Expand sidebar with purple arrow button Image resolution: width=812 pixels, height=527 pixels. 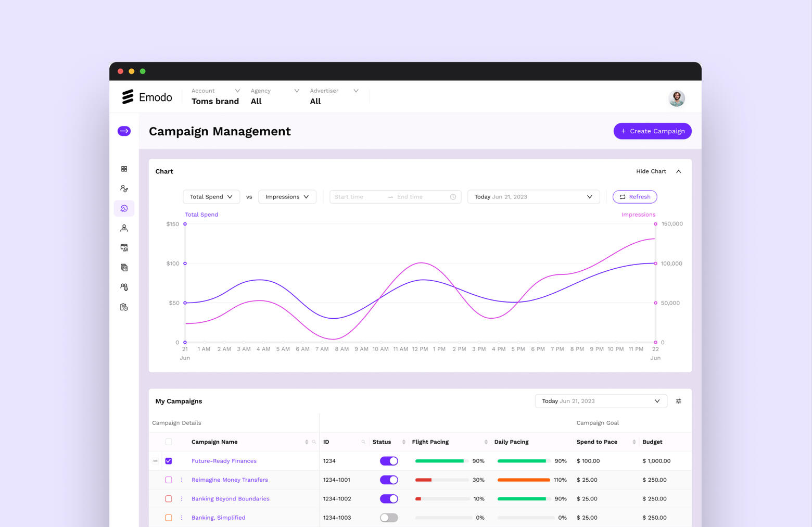pyautogui.click(x=124, y=131)
